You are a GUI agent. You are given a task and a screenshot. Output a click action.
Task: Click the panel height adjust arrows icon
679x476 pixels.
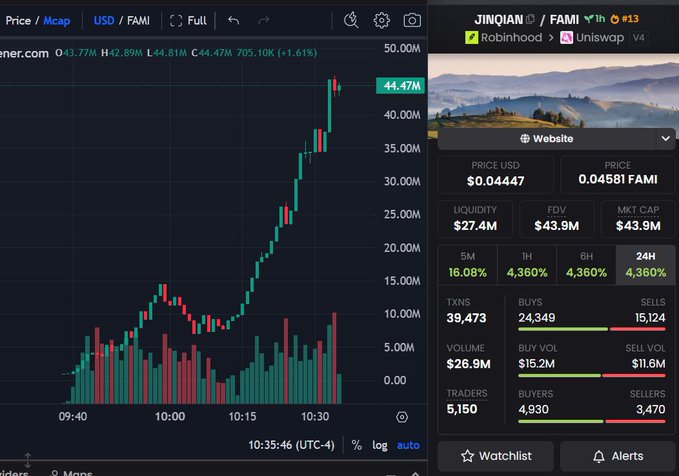27,460
